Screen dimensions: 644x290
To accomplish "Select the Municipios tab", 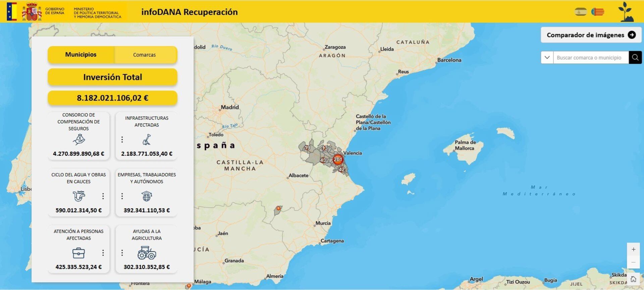I will tap(81, 55).
